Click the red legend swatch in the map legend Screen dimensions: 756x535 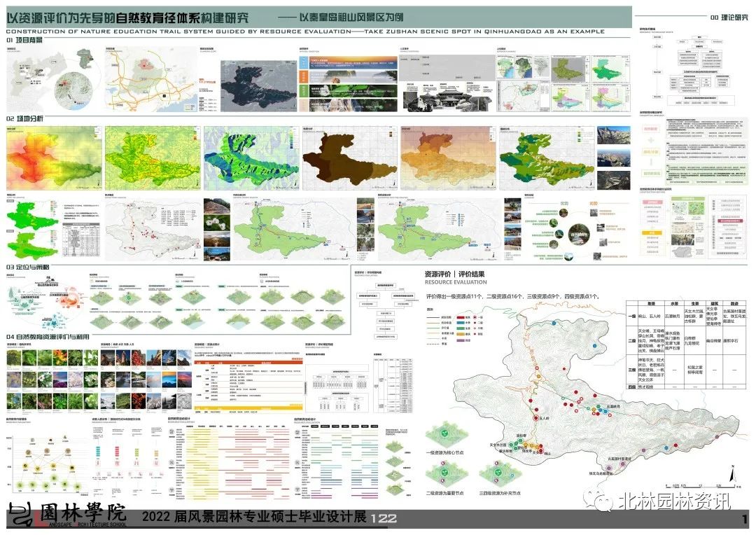460,317
